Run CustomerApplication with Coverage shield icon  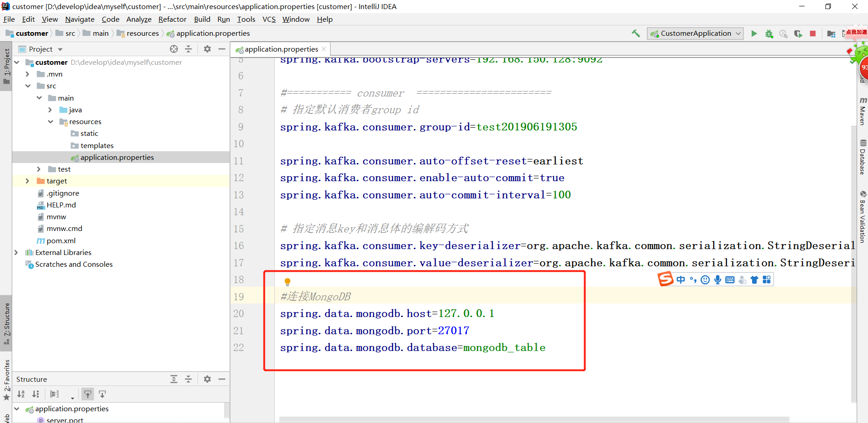point(798,34)
